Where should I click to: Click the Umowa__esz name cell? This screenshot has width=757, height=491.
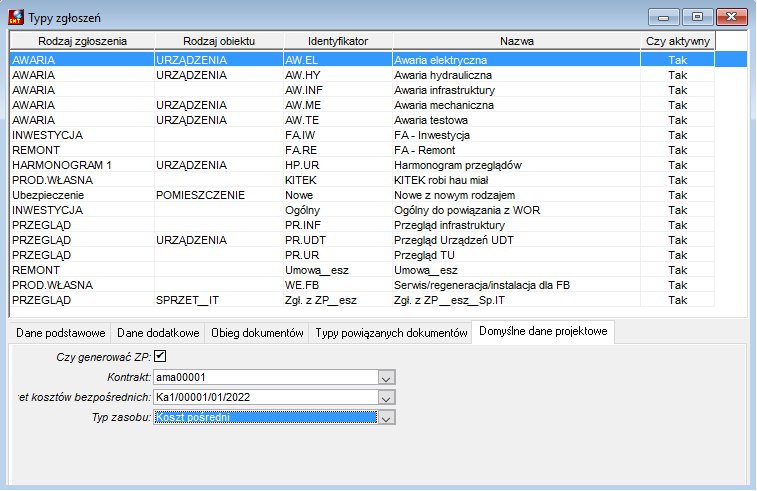517,270
